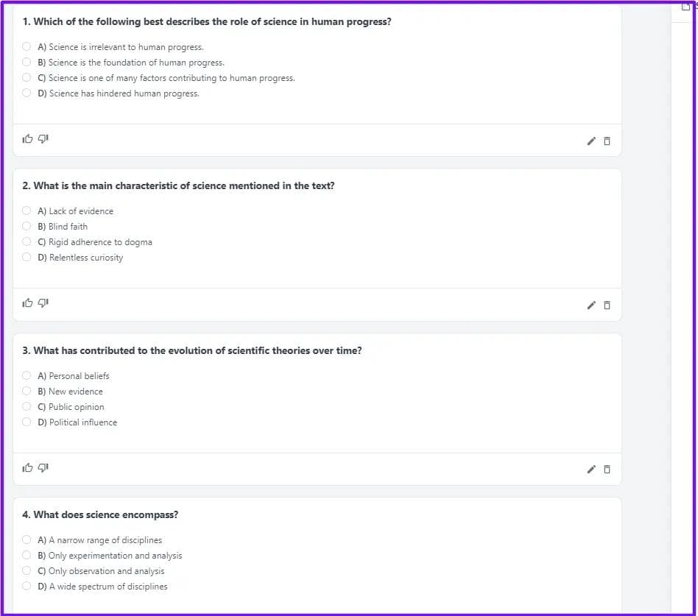Edit question 3 via pencil icon
The width and height of the screenshot is (698, 616).
[x=591, y=469]
